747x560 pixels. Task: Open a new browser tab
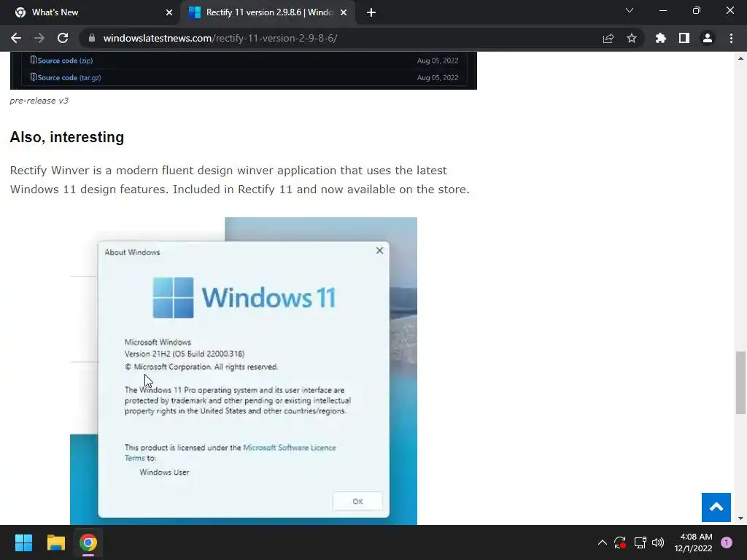pyautogui.click(x=371, y=12)
